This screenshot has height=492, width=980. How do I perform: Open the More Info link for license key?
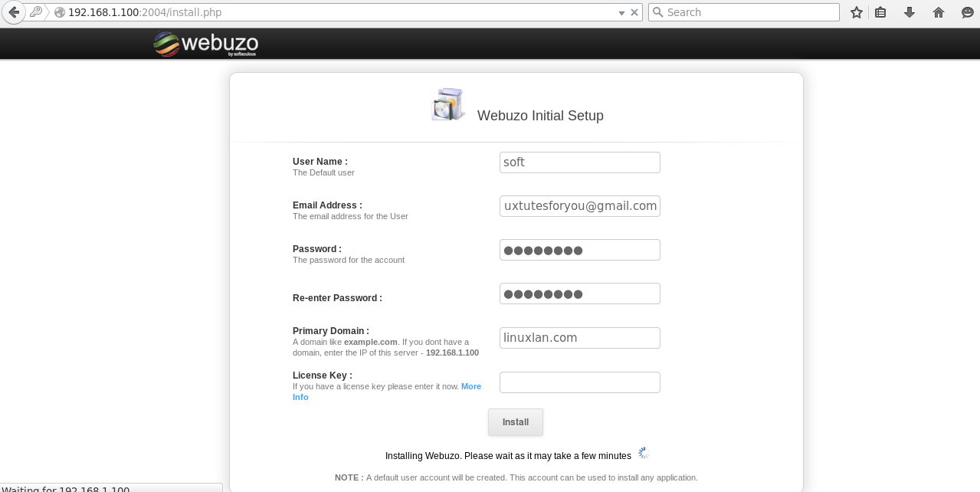tap(470, 386)
